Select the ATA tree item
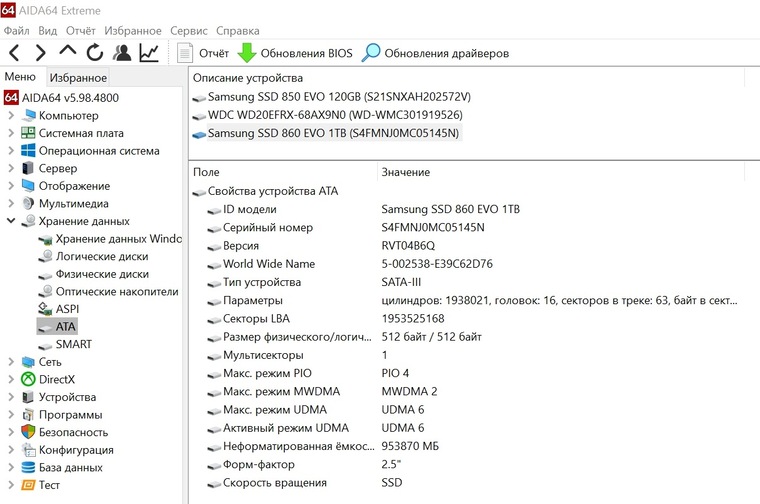760x504 pixels. pos(57,327)
